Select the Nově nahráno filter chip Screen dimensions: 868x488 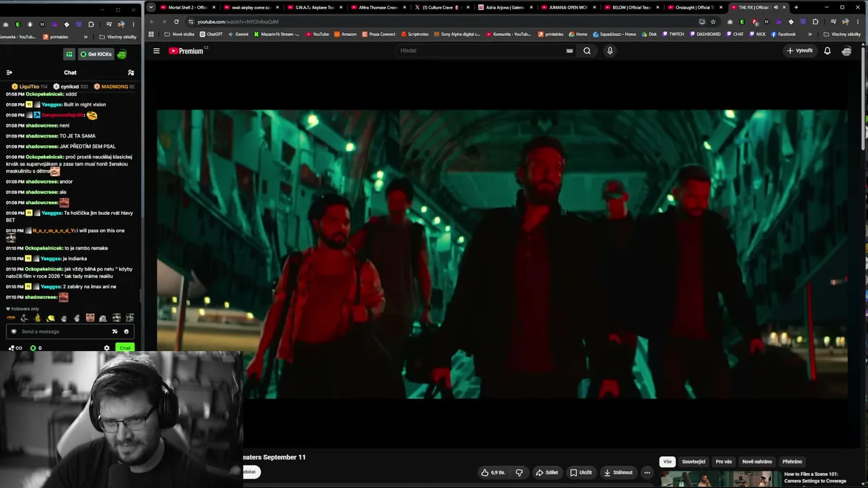click(x=757, y=462)
